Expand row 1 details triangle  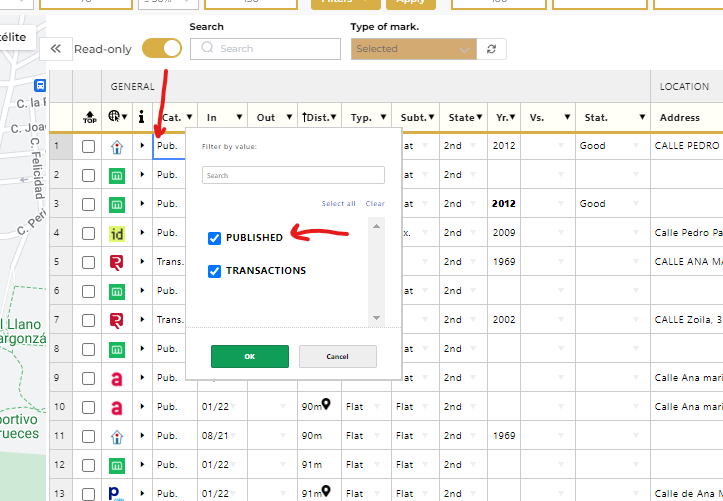(142, 146)
